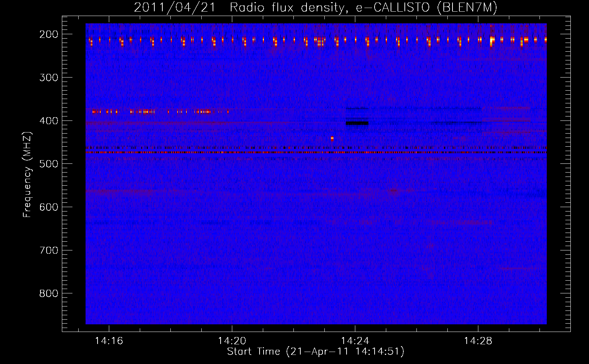Viewport: 589px width, 364px height.
Task: Click the 'Start Time (21-Apr-11 14:14:51)' axis label
Action: coord(316,352)
